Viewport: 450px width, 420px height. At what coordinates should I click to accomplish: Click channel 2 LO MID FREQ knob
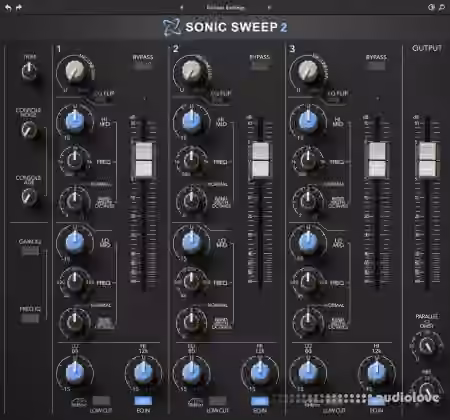(192, 282)
